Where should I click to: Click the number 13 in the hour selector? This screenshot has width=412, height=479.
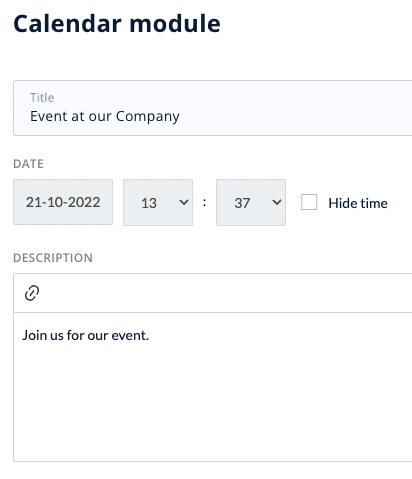click(149, 203)
